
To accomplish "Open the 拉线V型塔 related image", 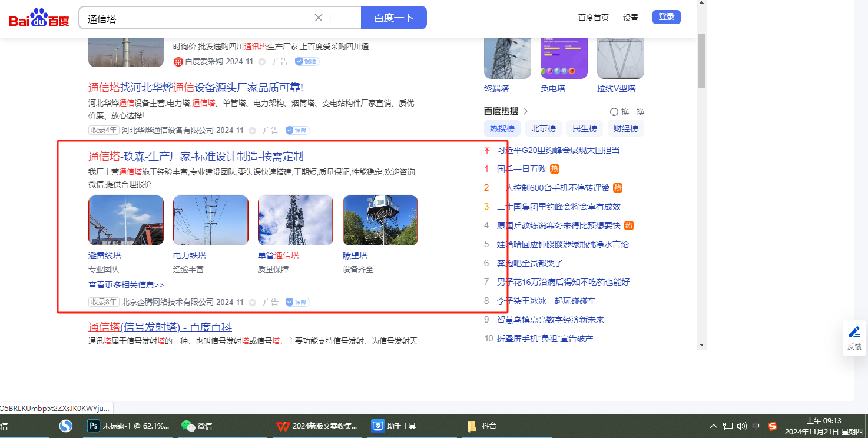I will coord(621,58).
